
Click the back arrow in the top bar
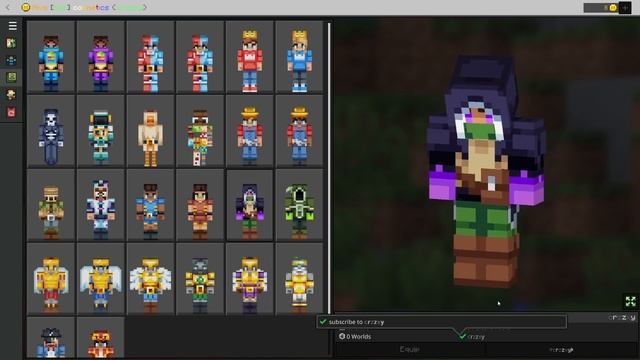7,7
